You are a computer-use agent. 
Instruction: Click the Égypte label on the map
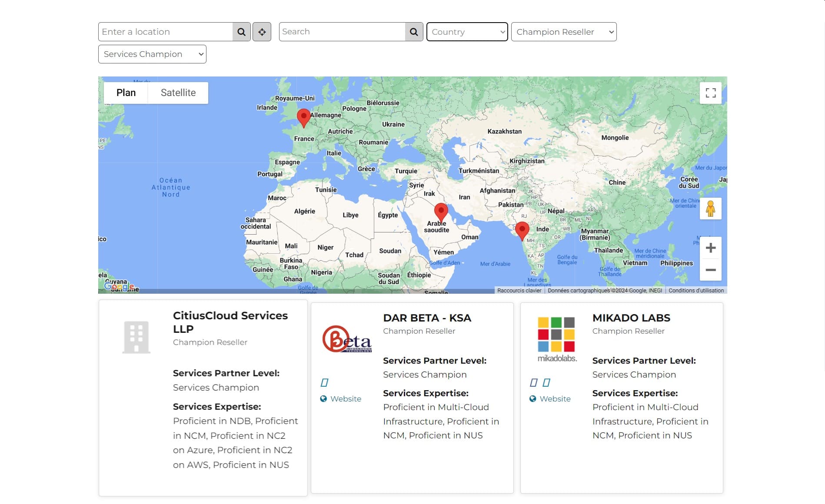pos(388,215)
